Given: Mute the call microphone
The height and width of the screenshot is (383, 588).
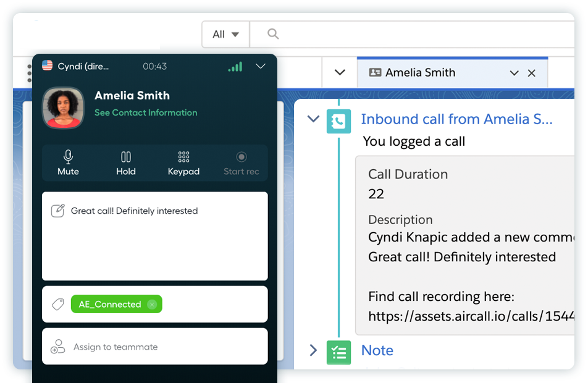Looking at the screenshot, I should [x=68, y=163].
